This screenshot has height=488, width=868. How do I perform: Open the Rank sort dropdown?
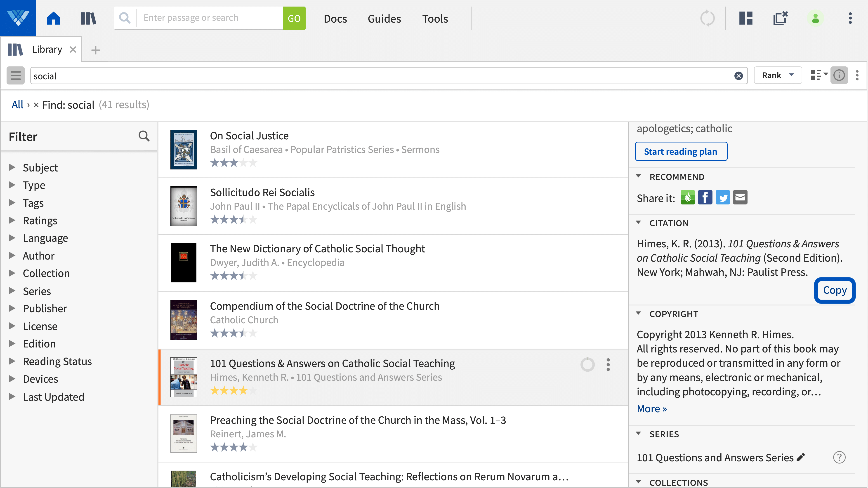pyautogui.click(x=778, y=75)
